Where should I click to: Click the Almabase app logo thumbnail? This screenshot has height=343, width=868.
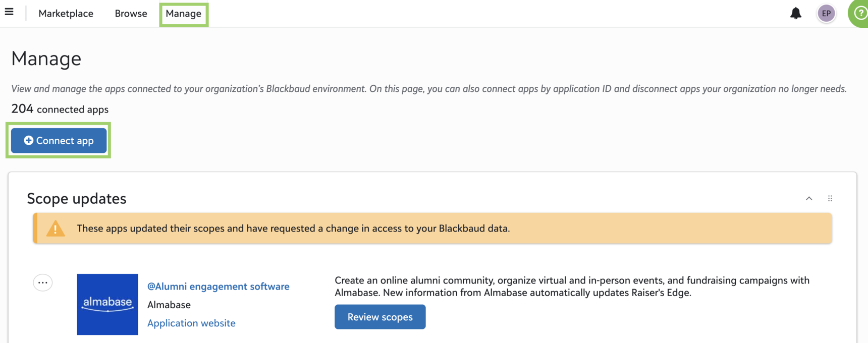click(107, 304)
